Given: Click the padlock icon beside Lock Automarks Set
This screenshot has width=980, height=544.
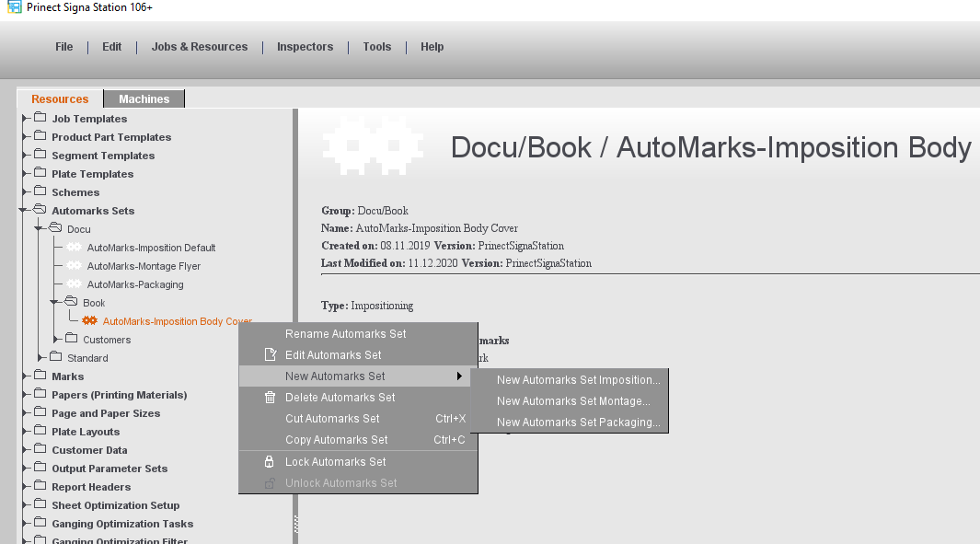Looking at the screenshot, I should (270, 462).
